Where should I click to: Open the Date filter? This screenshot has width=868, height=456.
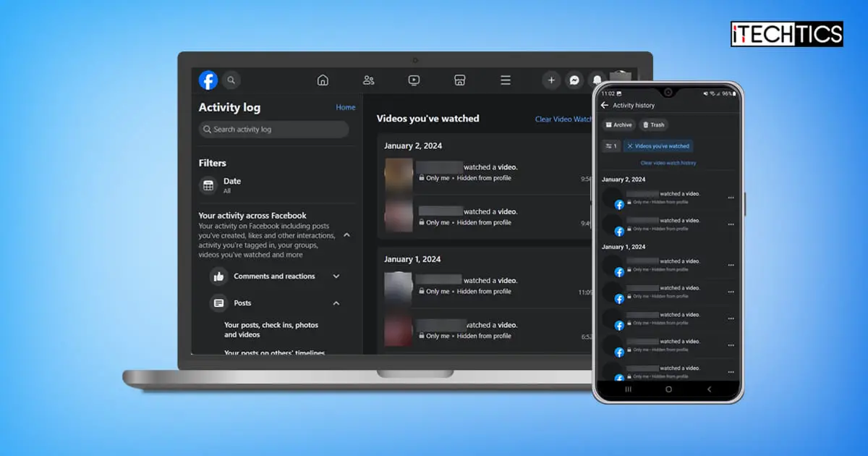point(221,186)
